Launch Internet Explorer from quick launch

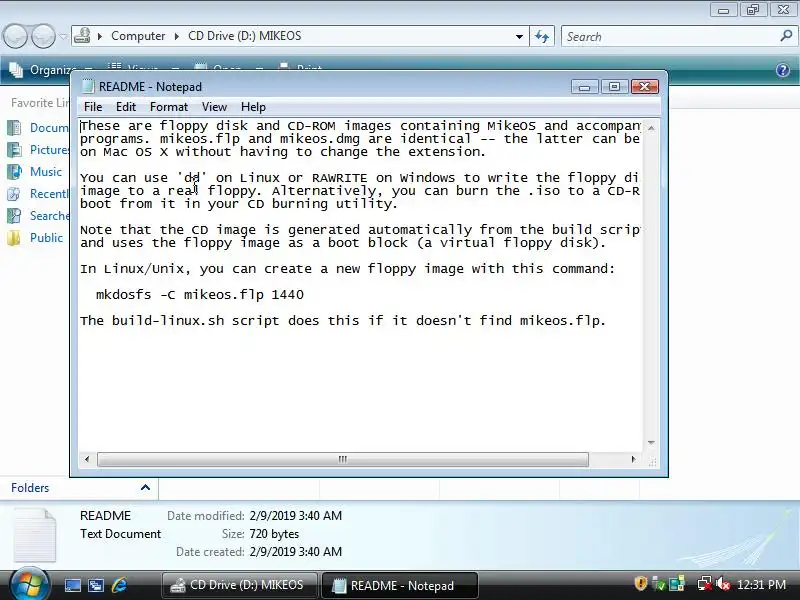coord(119,585)
